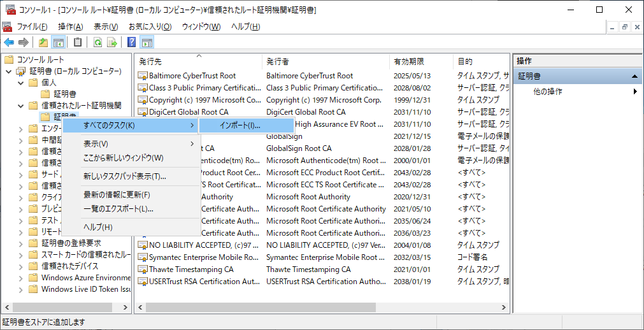
Task: Click certificate icon of USERTrust RSA Certification row
Action: 143,282
